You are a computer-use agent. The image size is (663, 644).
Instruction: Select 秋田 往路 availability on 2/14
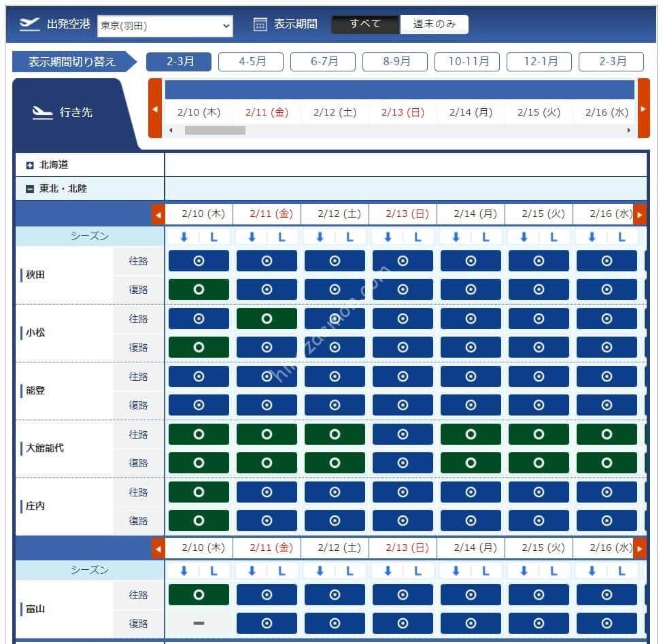click(x=471, y=261)
